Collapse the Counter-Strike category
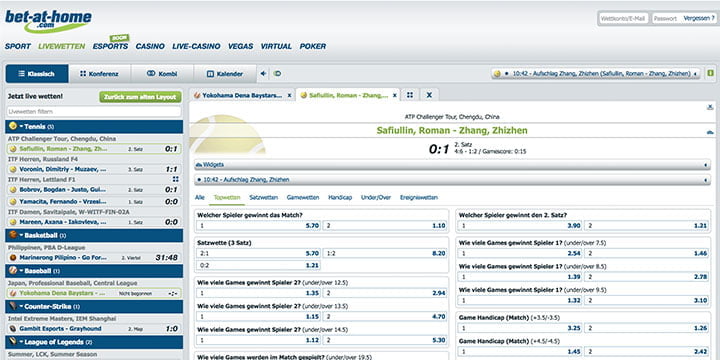720x360 pixels. point(94,306)
